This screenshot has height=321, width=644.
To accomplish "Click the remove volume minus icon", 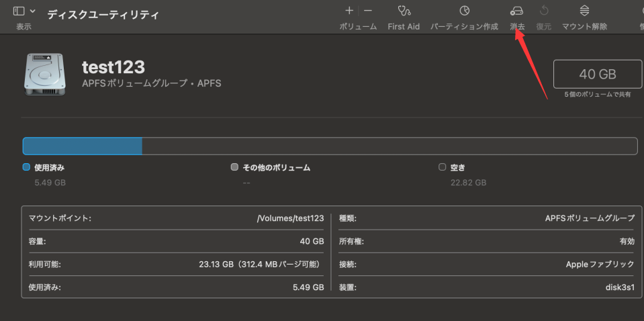I will coord(367,11).
